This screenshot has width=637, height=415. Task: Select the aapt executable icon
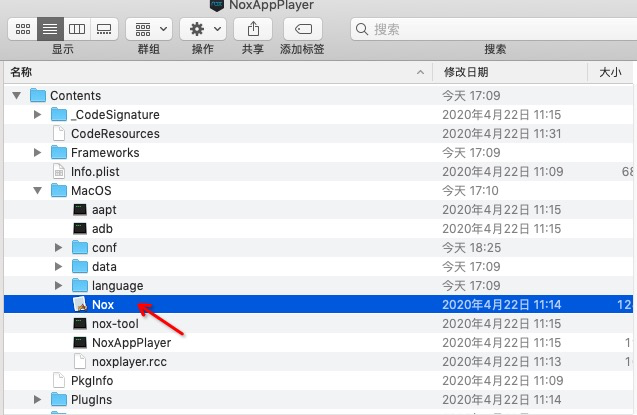[x=80, y=210]
